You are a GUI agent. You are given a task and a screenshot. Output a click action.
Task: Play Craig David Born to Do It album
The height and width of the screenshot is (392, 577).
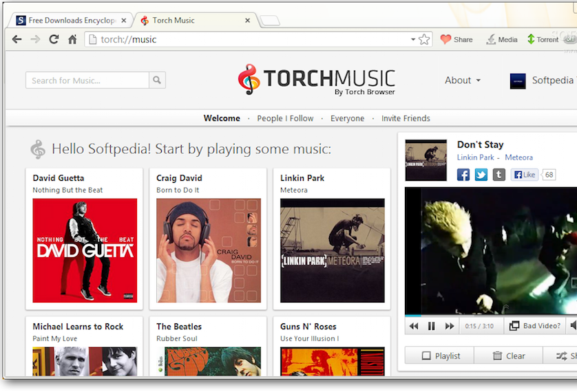point(209,250)
